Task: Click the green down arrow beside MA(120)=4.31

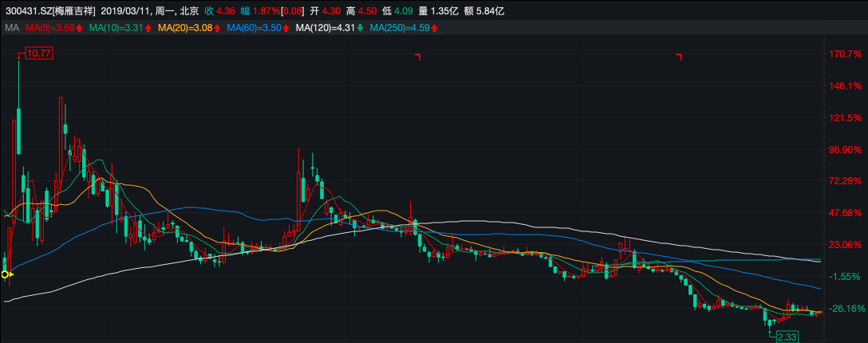Action: click(x=361, y=28)
